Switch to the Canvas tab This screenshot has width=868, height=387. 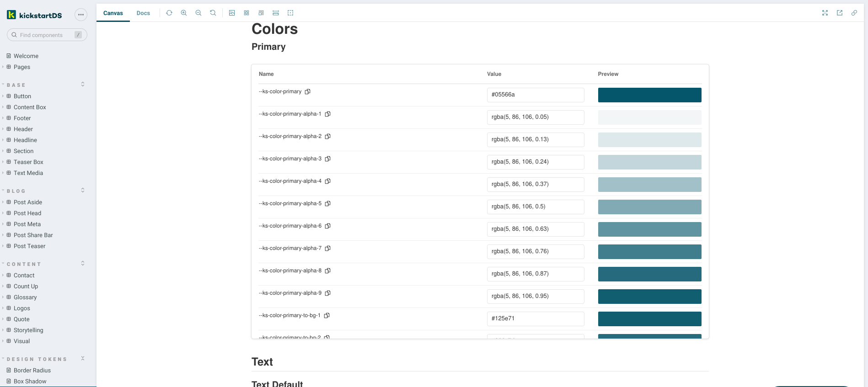tap(113, 13)
